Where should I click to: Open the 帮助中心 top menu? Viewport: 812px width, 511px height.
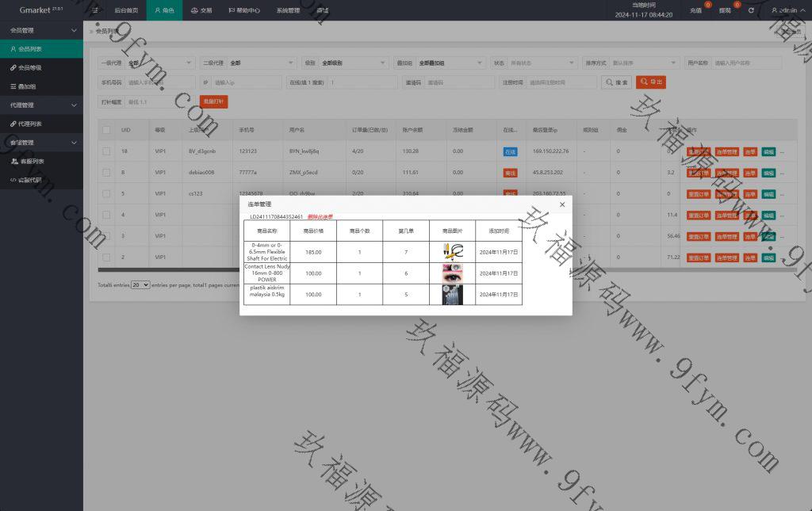[x=243, y=10]
